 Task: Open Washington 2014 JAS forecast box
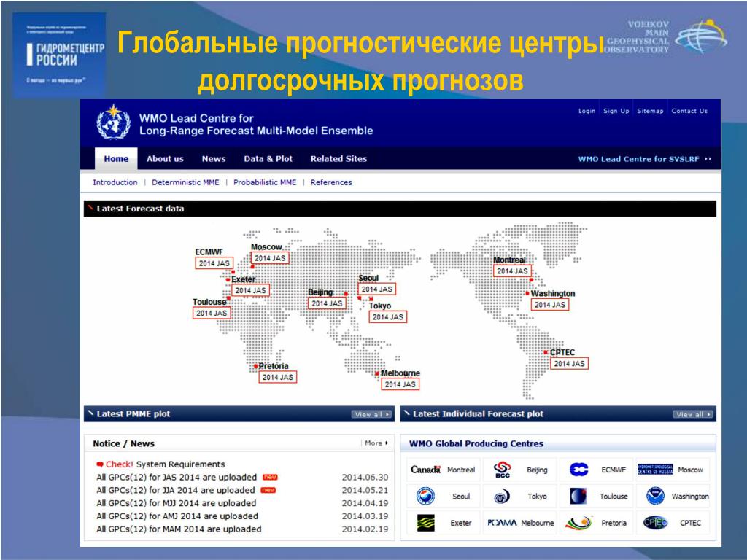(x=550, y=305)
